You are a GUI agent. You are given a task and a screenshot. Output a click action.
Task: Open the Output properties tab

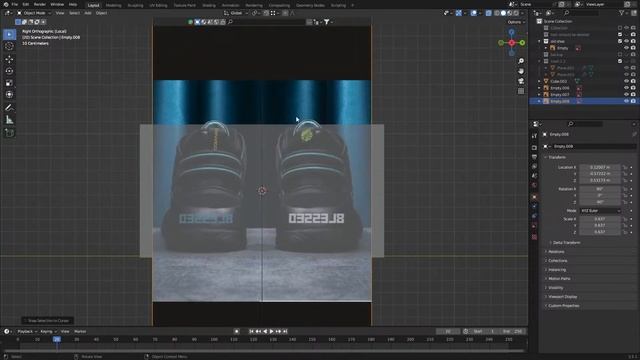534,157
